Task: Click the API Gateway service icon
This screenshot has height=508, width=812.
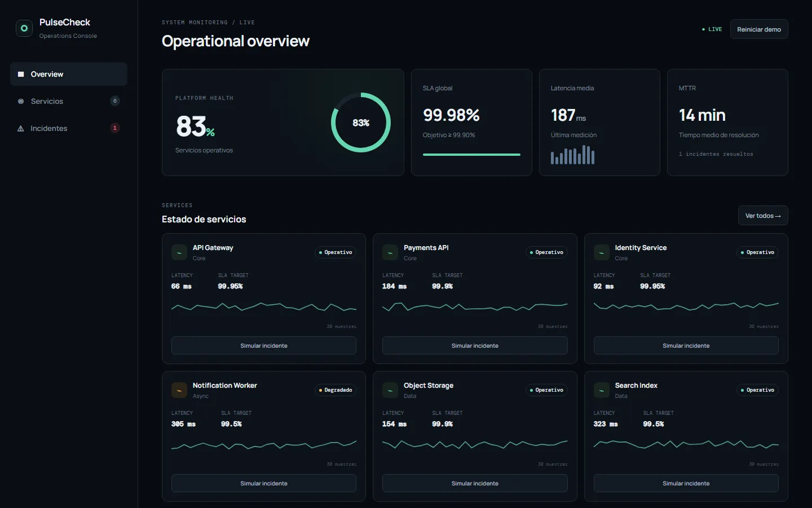Action: (x=179, y=252)
